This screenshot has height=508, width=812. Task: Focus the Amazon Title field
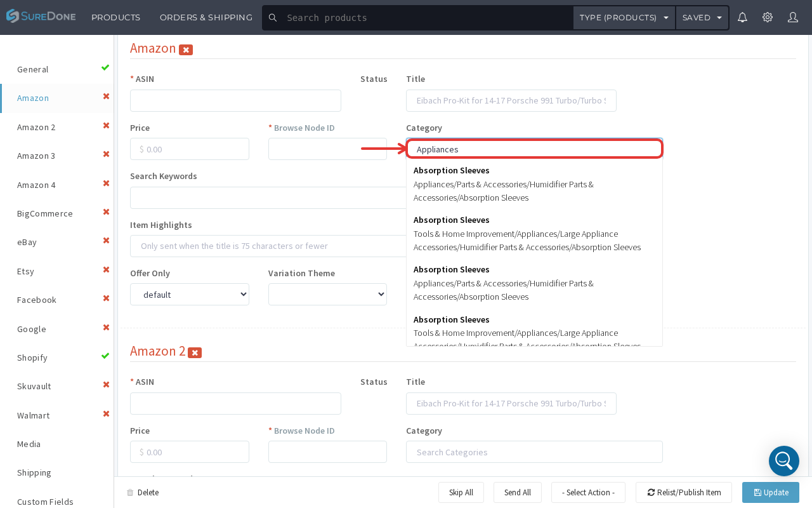pos(511,100)
